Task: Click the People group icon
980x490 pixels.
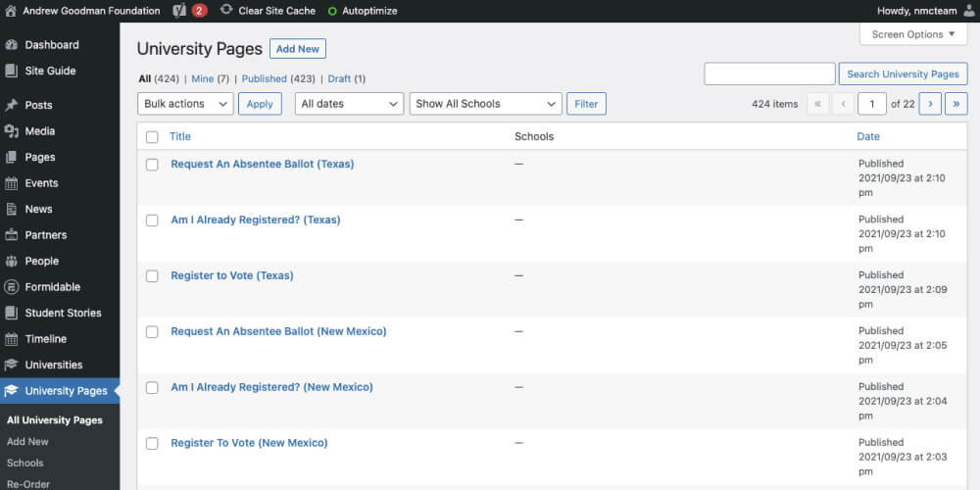Action: click(11, 261)
